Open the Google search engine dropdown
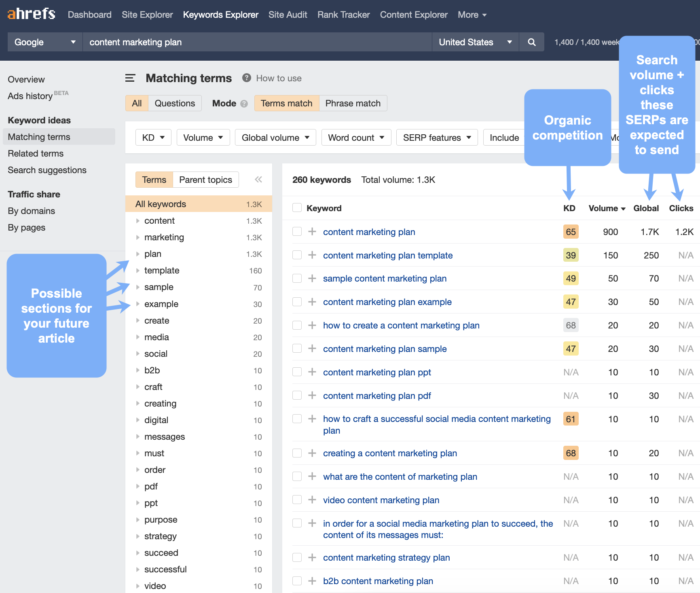 45,42
